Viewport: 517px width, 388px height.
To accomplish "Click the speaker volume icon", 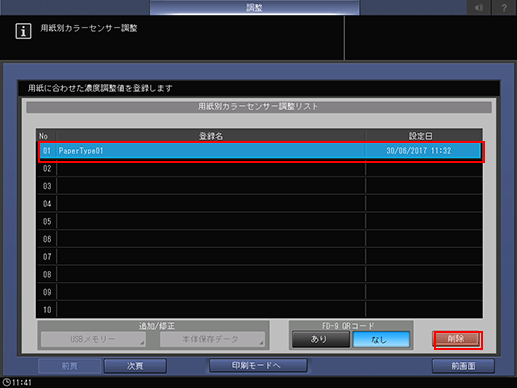I will (x=479, y=7).
